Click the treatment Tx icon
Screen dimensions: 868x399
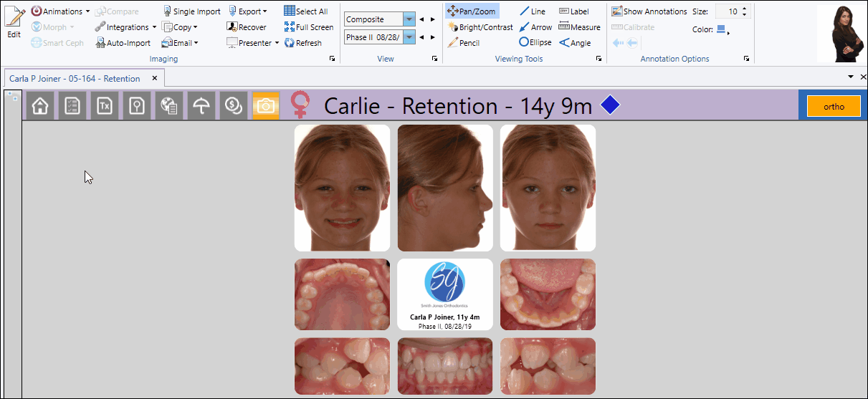[105, 106]
